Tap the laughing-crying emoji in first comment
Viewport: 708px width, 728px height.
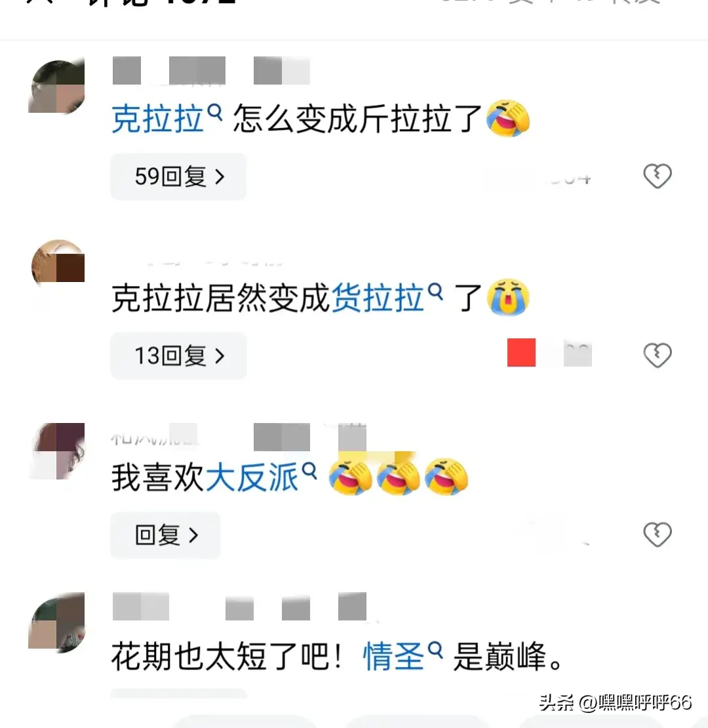click(x=507, y=118)
